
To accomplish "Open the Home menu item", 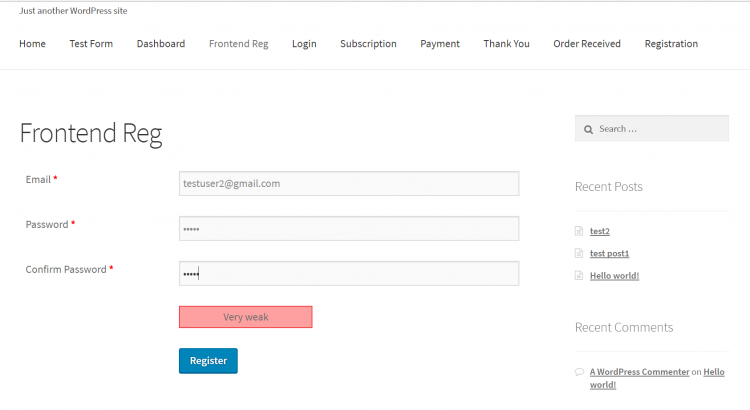I will 33,44.
